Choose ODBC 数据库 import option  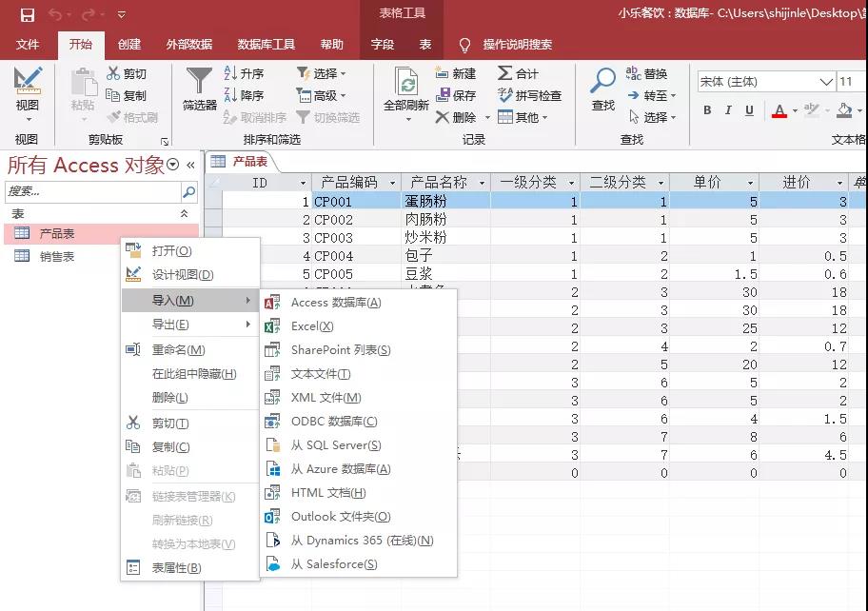[x=358, y=422]
